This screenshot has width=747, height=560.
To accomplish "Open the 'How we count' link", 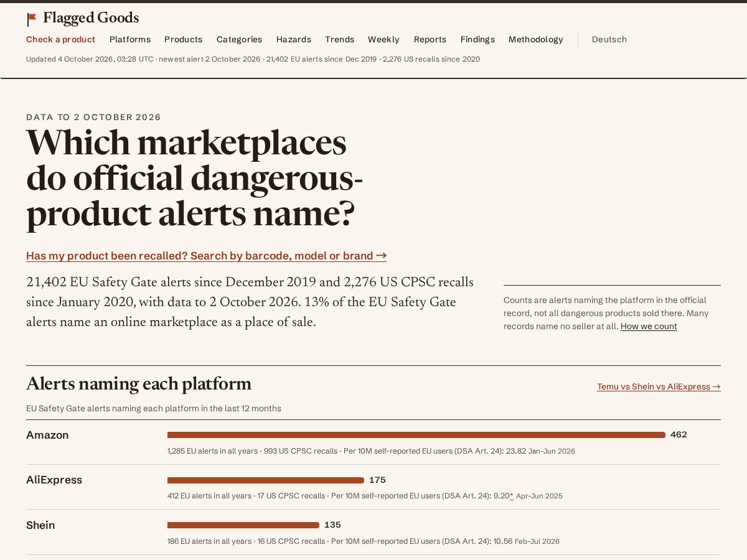I will (649, 326).
